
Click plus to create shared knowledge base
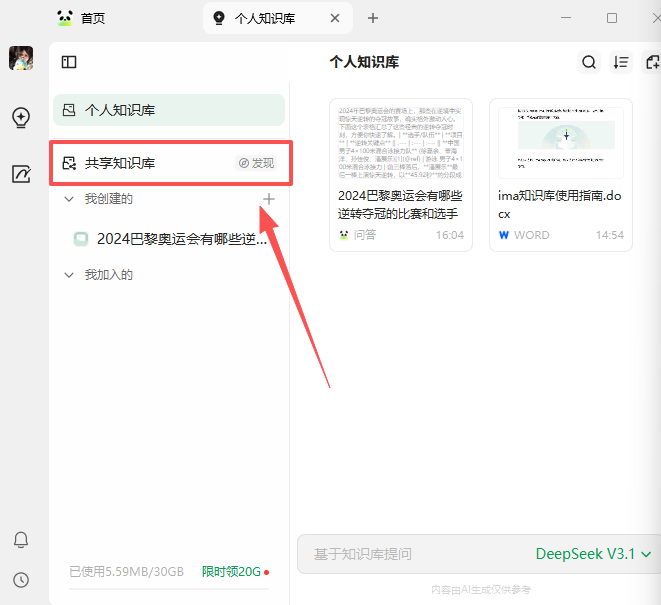coord(268,199)
